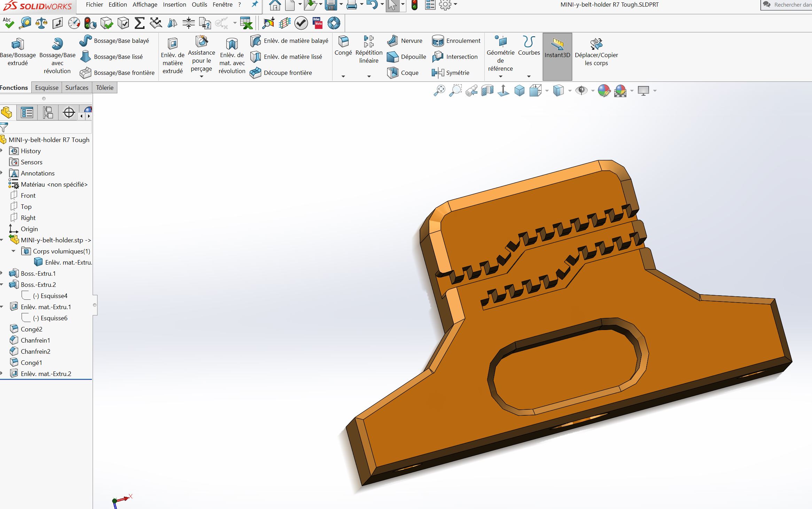812x509 pixels.
Task: Click the Nervure button
Action: pyautogui.click(x=405, y=41)
